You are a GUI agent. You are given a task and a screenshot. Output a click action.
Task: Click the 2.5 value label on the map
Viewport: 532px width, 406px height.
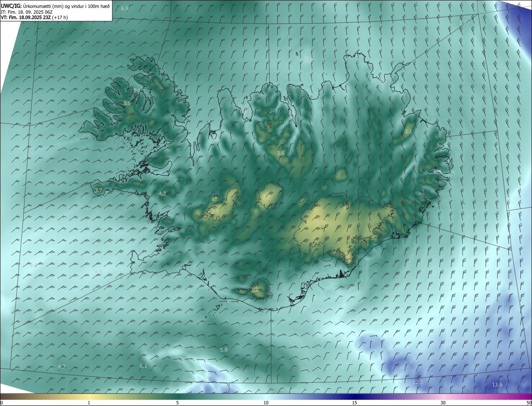[215, 212]
